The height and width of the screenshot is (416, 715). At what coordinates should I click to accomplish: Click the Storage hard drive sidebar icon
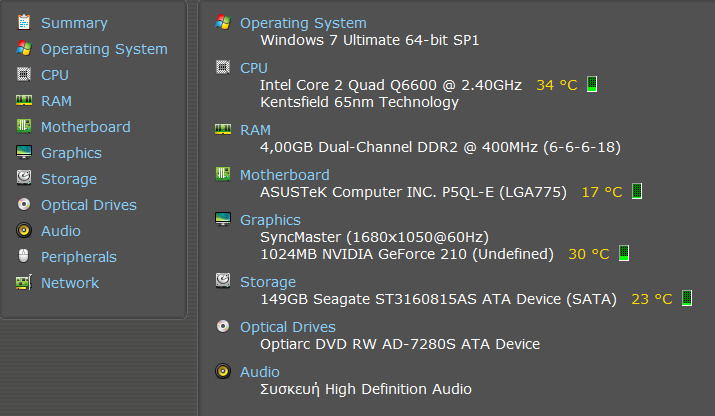click(24, 178)
